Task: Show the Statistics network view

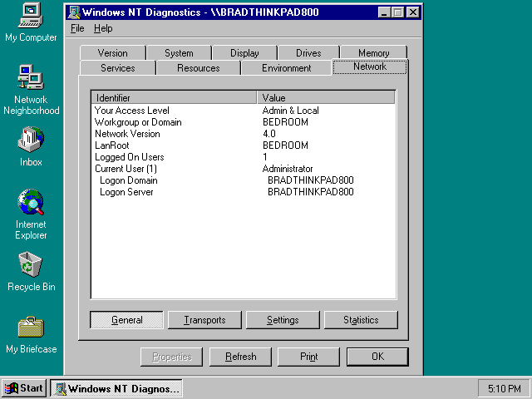Action: tap(361, 320)
